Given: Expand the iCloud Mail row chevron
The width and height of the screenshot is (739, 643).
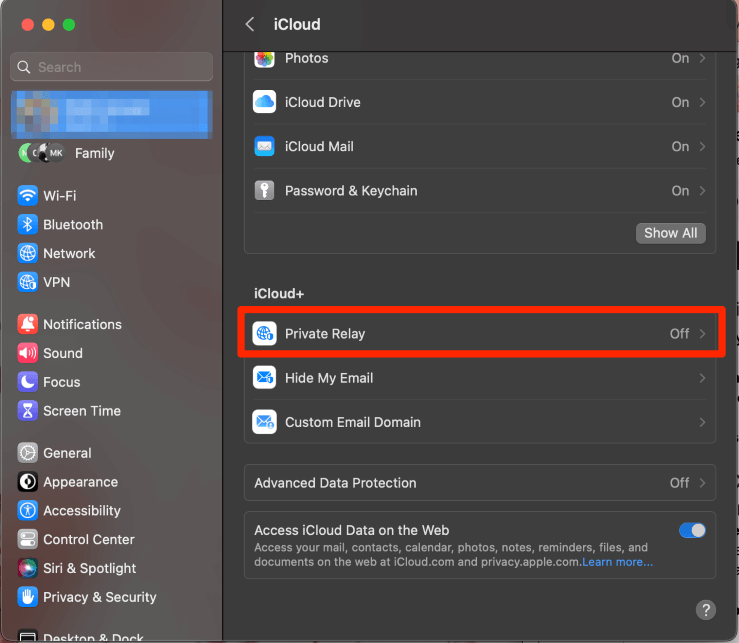Looking at the screenshot, I should coord(702,147).
